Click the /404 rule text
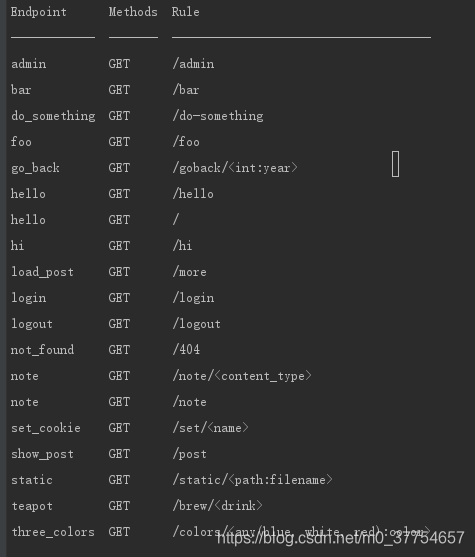 186,350
